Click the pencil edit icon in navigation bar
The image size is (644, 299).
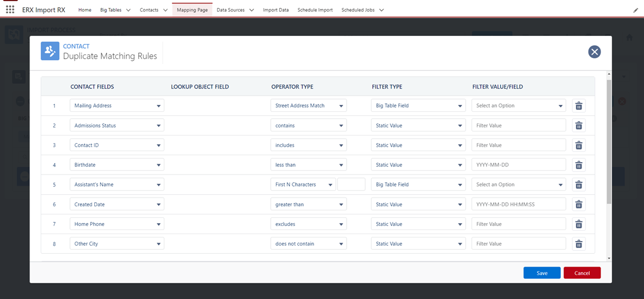[636, 10]
